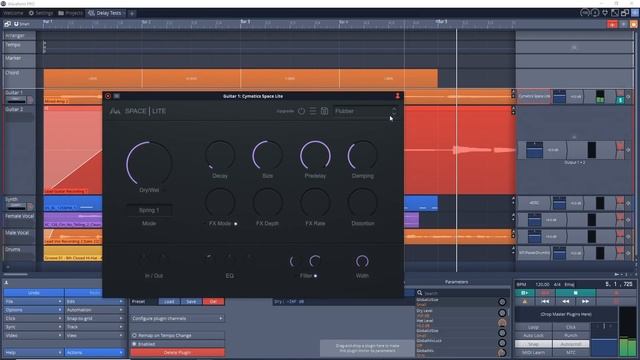
Task: Toggle the Auto Lock button
Action: [533, 336]
